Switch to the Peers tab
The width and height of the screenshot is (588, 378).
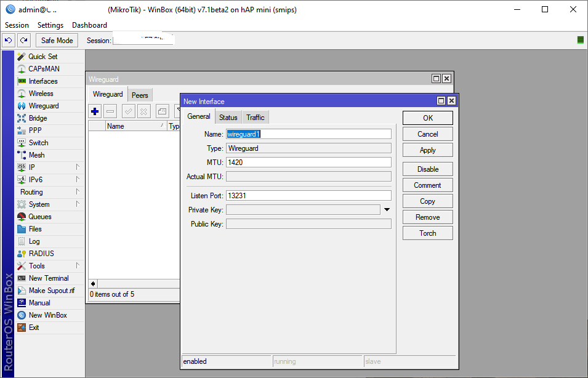click(x=140, y=95)
